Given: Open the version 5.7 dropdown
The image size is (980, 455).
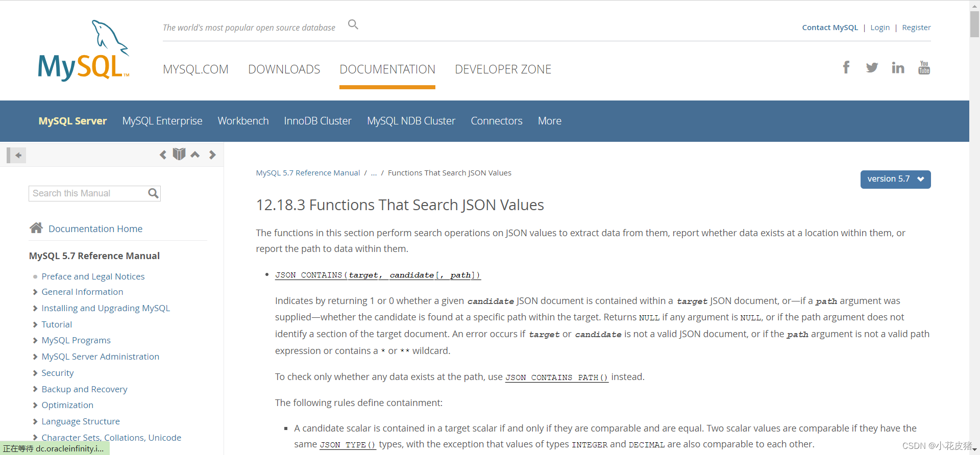Looking at the screenshot, I should [x=895, y=179].
